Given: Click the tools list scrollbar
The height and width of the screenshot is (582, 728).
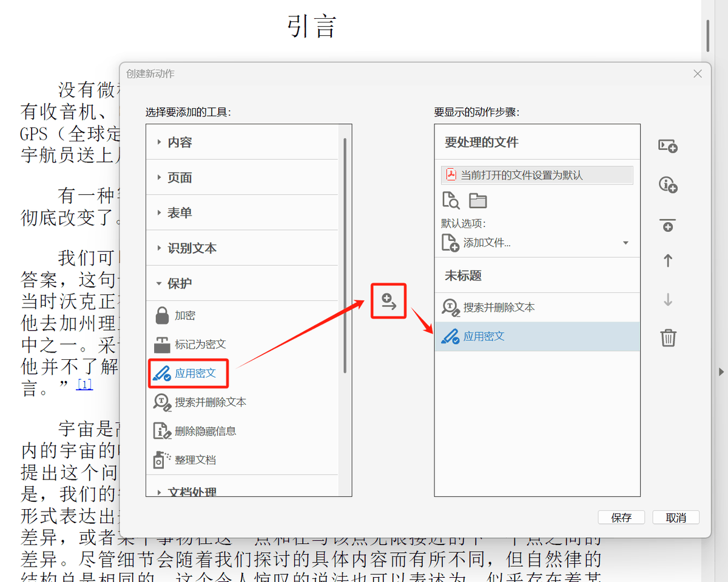Looking at the screenshot, I should coord(345,255).
